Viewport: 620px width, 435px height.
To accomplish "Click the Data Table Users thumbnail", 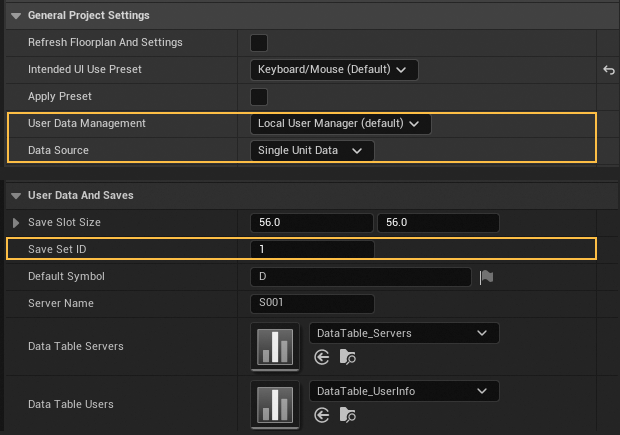I will pos(273,404).
